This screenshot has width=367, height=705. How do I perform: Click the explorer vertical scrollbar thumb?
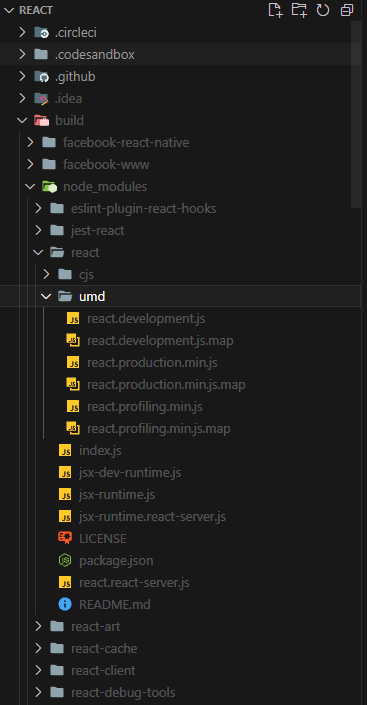[356, 114]
